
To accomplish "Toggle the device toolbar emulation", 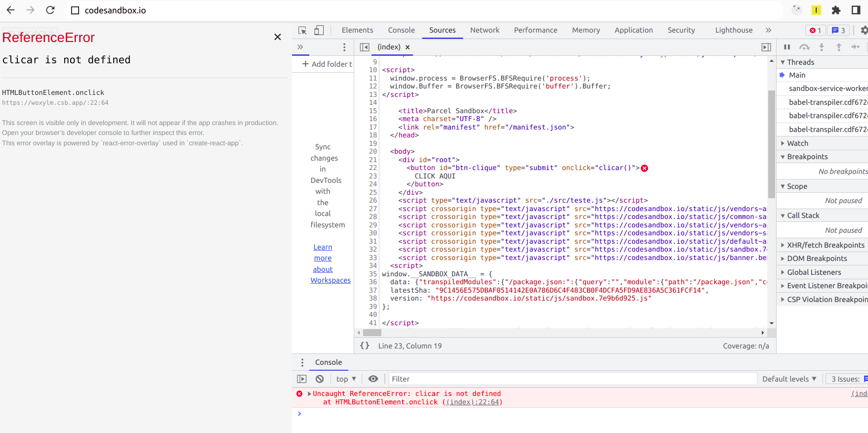I will point(319,30).
